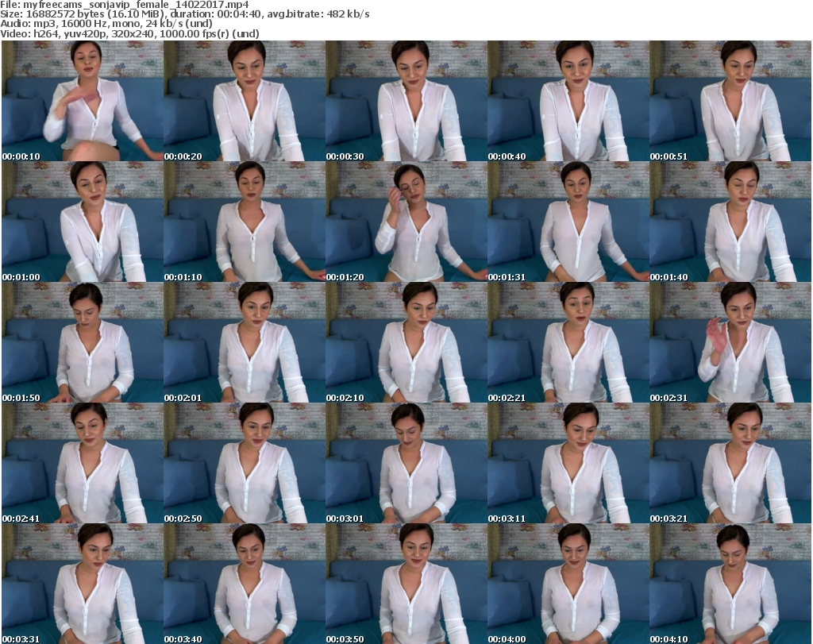Pick the frame labeled 00:02:31

tap(730, 343)
